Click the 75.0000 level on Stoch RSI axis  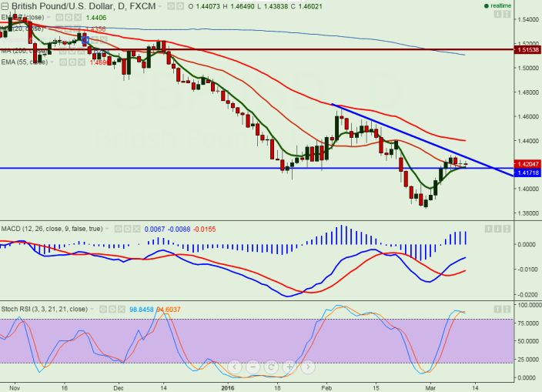pyautogui.click(x=528, y=323)
